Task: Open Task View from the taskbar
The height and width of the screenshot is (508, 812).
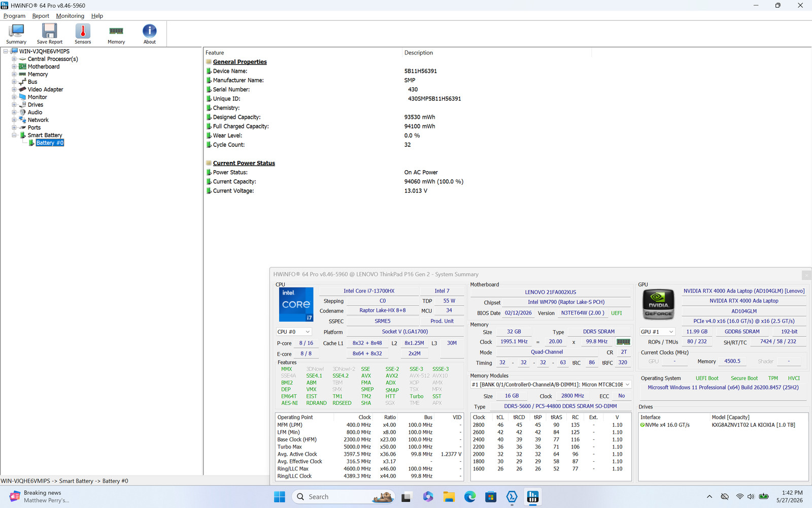Action: [x=406, y=497]
